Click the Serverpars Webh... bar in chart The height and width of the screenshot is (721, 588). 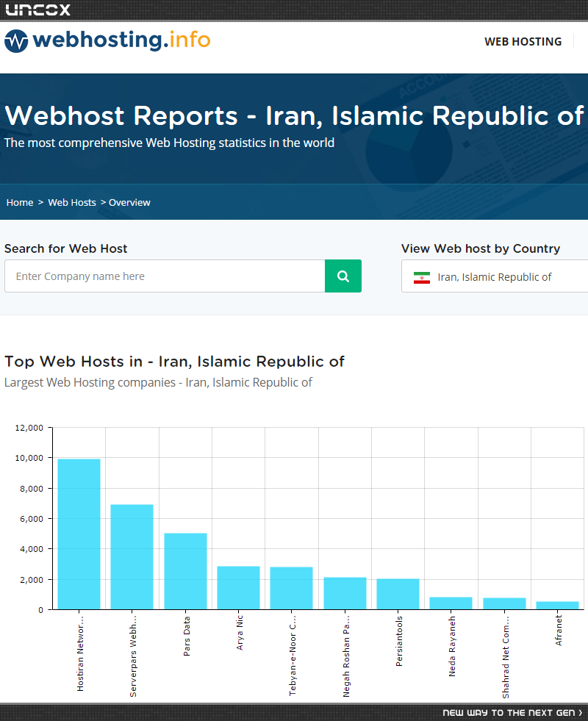132,557
